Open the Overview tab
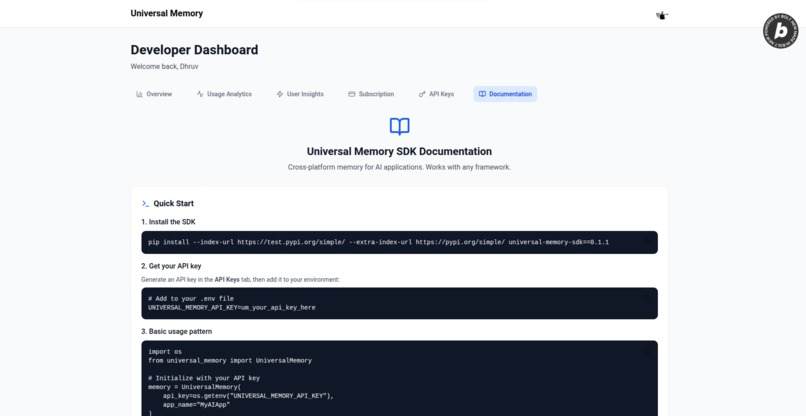Screen dimensions: 806x416 click(x=154, y=94)
